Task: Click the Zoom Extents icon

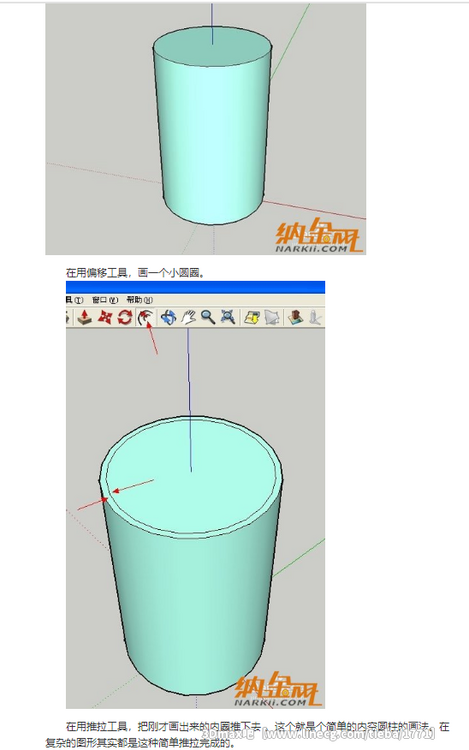Action: click(x=228, y=317)
